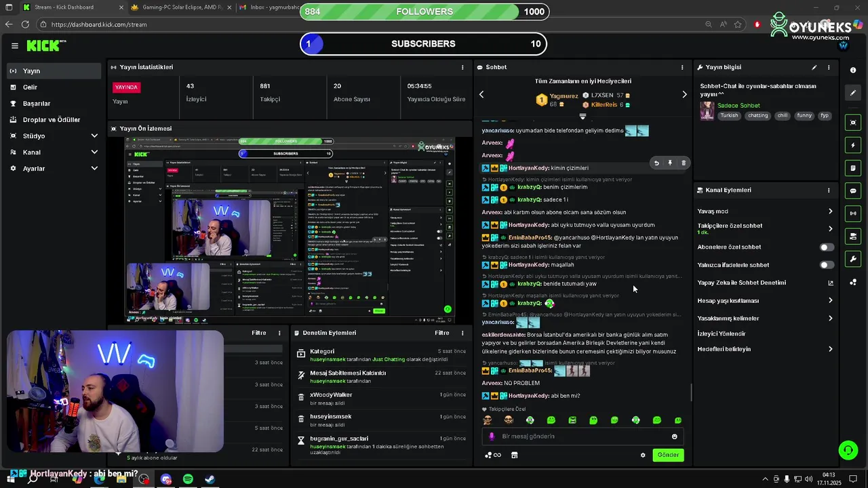Click the green support headset button
The height and width of the screenshot is (488, 868).
[848, 450]
